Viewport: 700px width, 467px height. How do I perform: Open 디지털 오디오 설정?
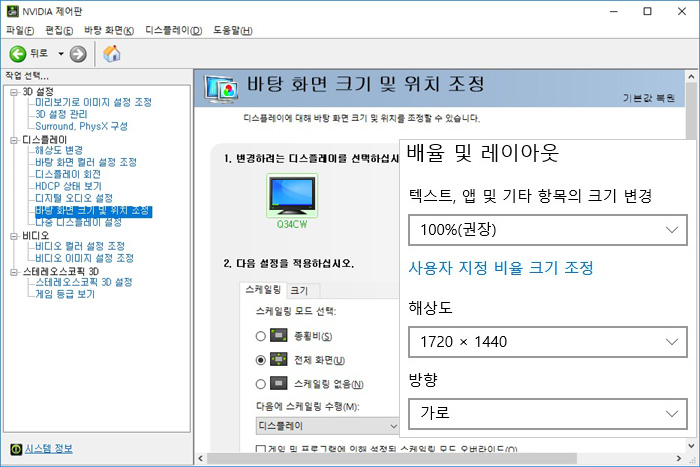coord(74,198)
